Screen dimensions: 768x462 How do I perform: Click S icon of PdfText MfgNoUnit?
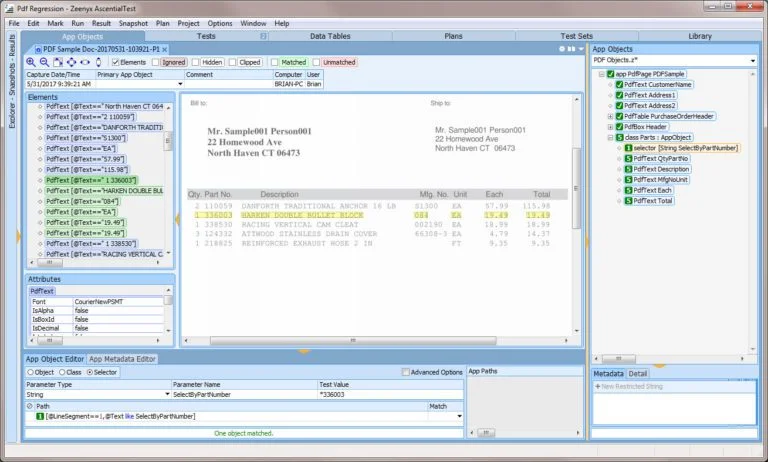click(x=628, y=180)
